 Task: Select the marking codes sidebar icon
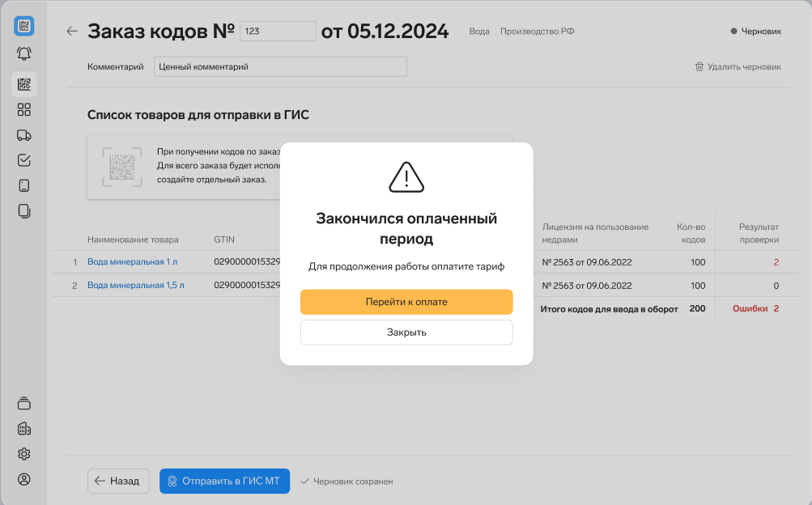pyautogui.click(x=24, y=83)
